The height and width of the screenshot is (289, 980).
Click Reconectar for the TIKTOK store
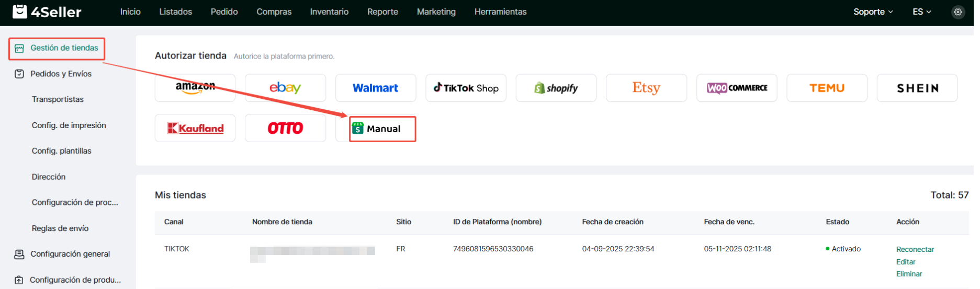(x=915, y=249)
